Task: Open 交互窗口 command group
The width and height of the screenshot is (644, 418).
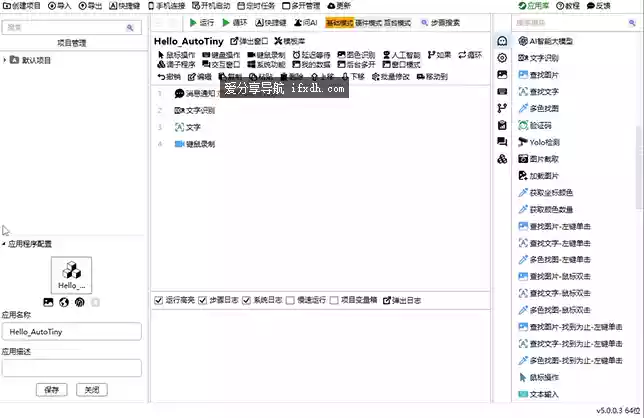Action: (x=221, y=64)
